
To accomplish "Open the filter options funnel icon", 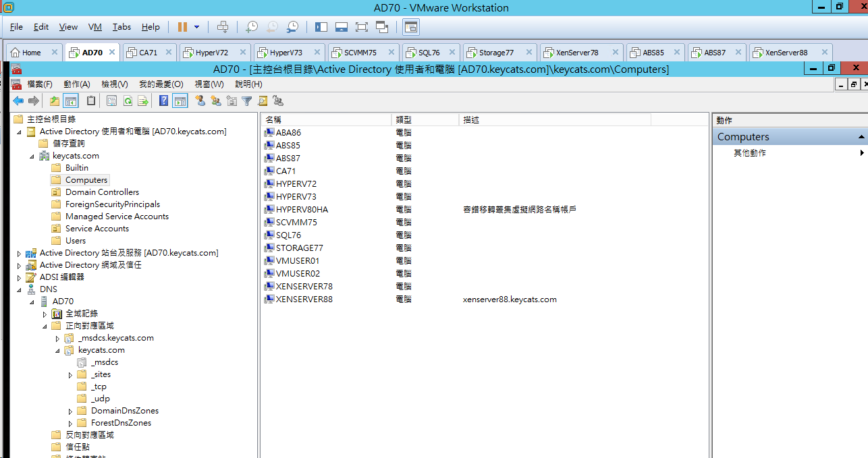I will (x=247, y=101).
